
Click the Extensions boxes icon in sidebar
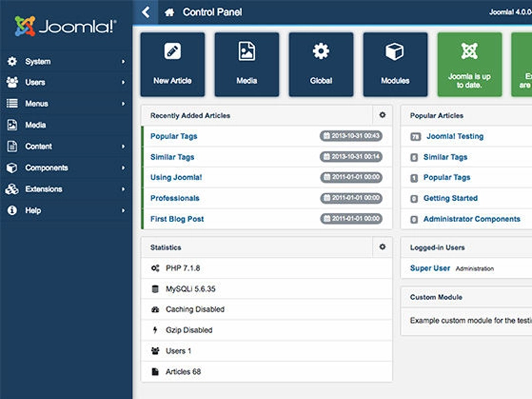pos(12,189)
